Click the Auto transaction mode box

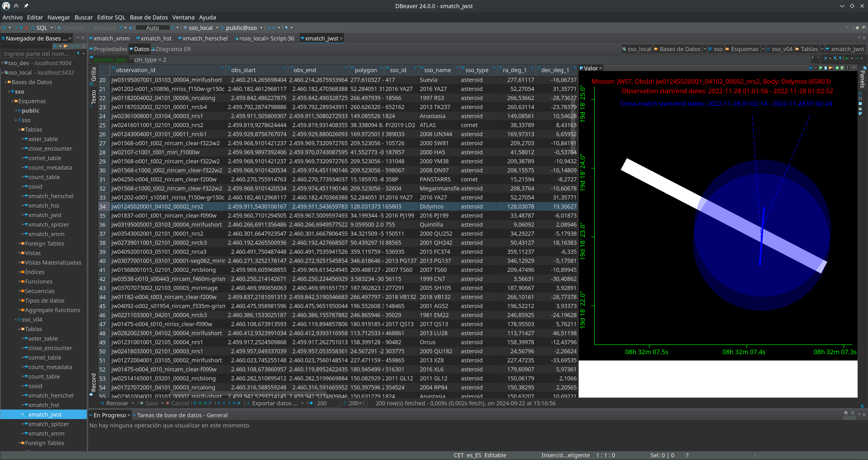[x=152, y=28]
